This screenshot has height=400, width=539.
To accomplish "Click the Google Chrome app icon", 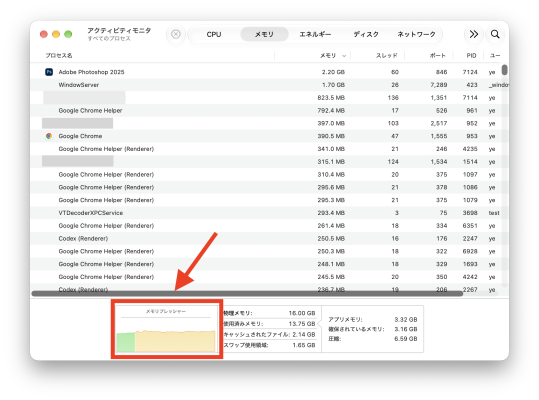I will tap(49, 136).
